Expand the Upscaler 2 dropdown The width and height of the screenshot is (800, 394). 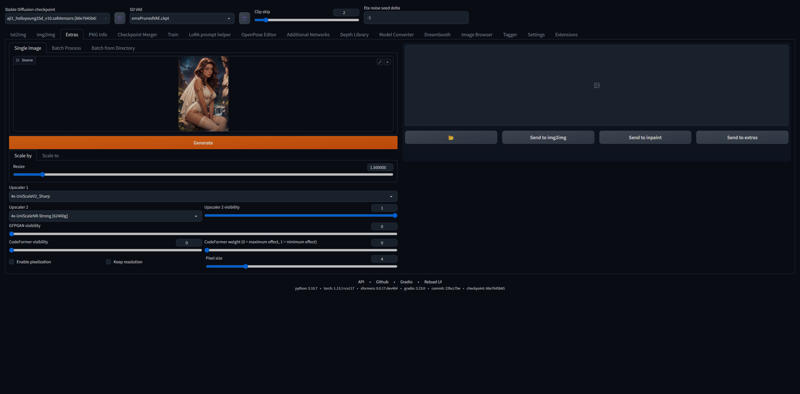[x=105, y=216]
